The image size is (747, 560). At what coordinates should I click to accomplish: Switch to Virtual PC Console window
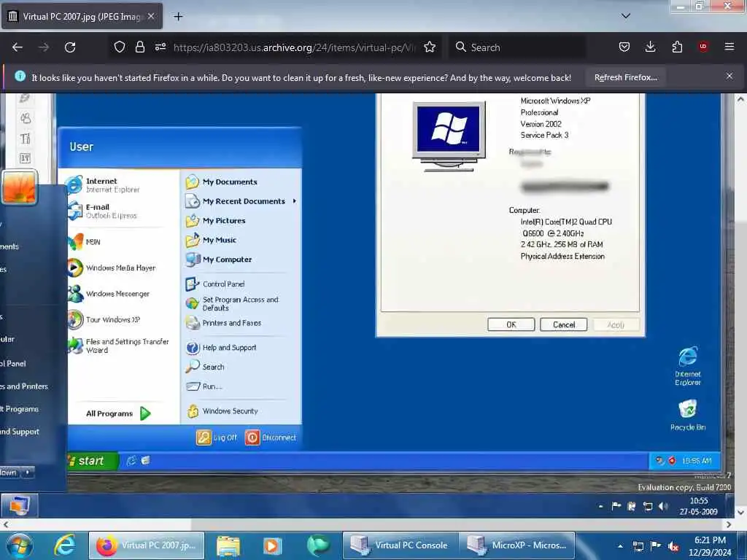tap(400, 545)
